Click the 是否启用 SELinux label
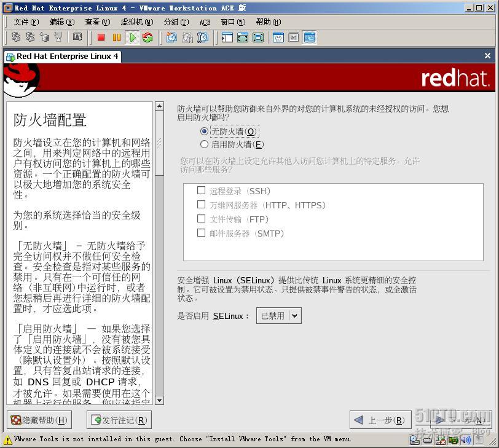 click(213, 316)
